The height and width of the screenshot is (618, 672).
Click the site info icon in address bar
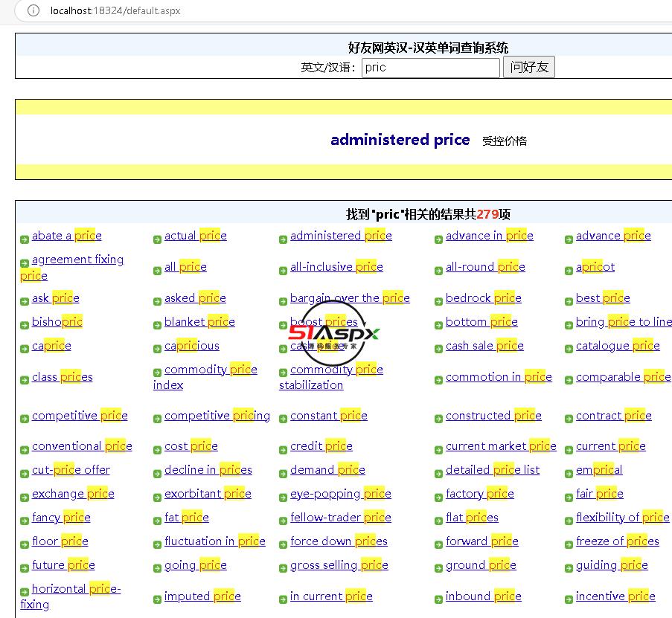[33, 10]
